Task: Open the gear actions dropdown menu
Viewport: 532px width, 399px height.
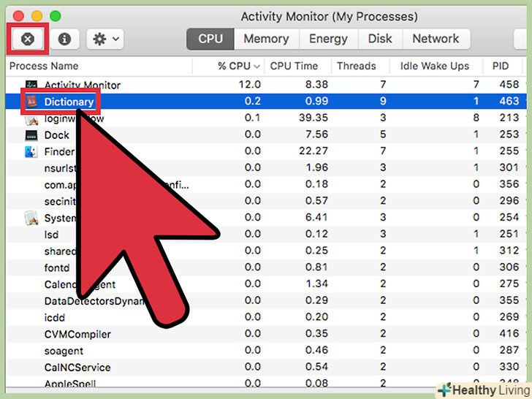Action: coord(105,39)
